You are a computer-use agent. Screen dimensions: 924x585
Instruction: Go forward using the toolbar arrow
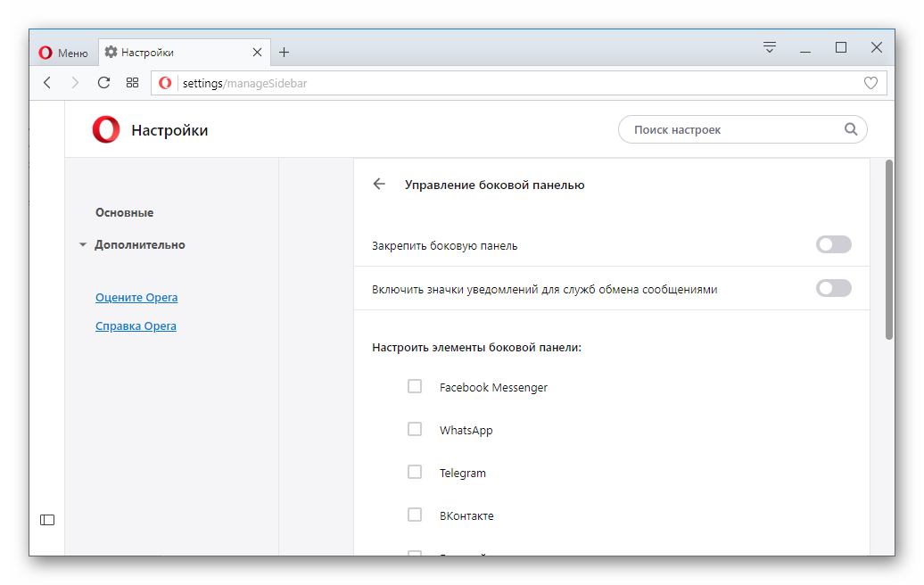pos(75,83)
